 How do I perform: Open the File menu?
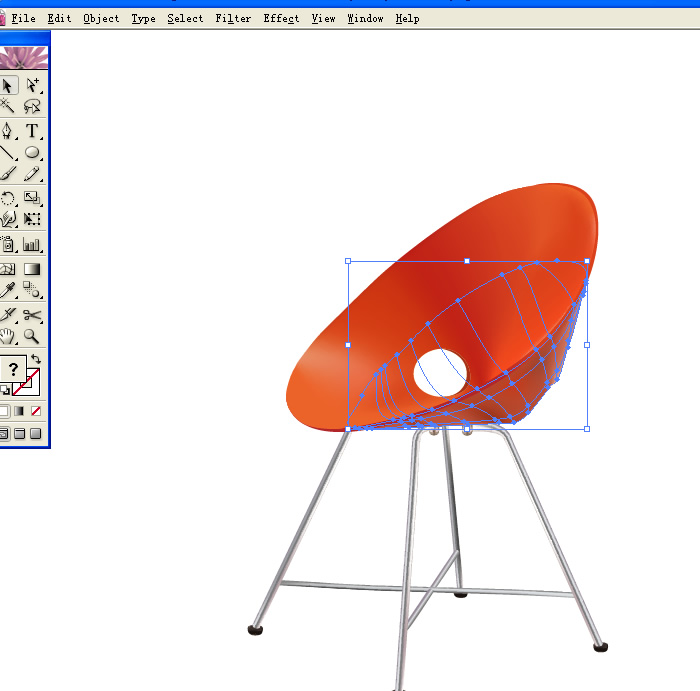pyautogui.click(x=23, y=18)
